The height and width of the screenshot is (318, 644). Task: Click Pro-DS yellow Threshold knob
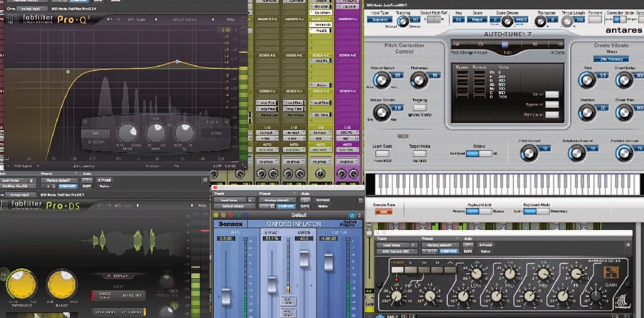21,283
